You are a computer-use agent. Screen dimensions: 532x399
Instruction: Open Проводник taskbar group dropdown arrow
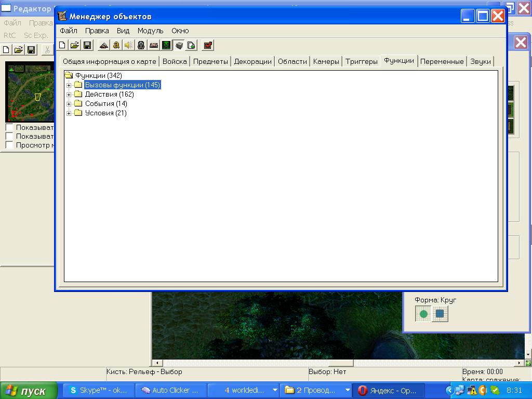pyautogui.click(x=348, y=390)
